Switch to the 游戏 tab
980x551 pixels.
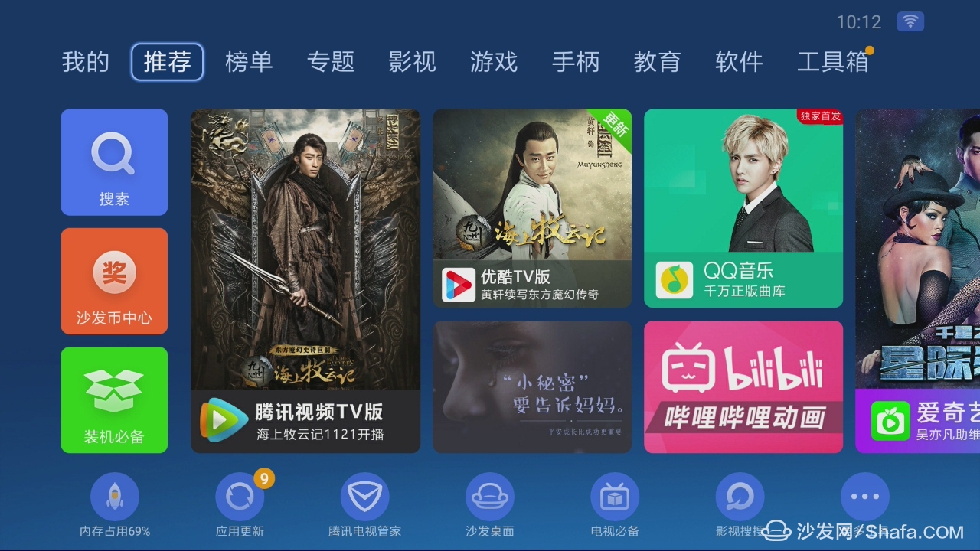(494, 62)
